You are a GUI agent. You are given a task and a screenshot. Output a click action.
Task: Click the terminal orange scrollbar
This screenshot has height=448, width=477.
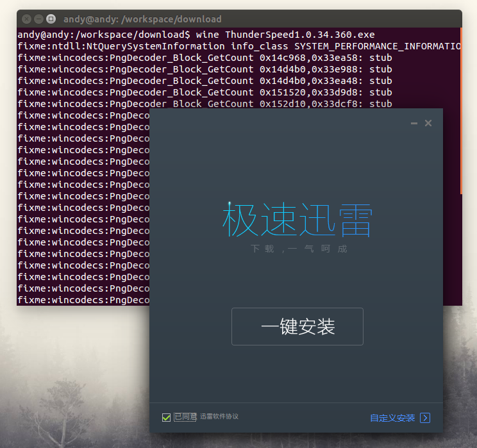(461, 111)
